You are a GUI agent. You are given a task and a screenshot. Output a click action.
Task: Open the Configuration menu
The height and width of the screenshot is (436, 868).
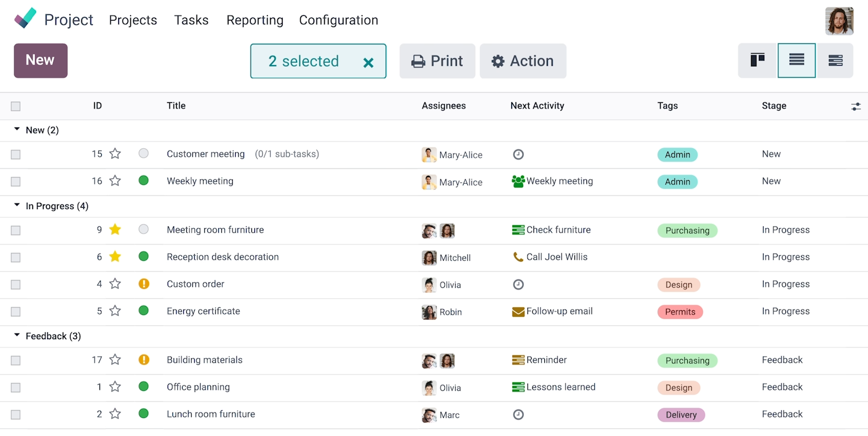338,20
